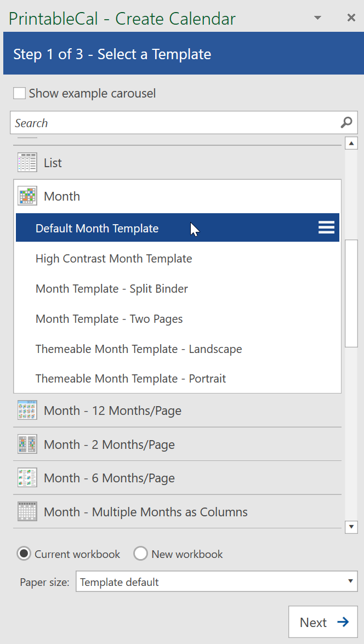Screen dimensions: 364x644
Task: Select the Current workbook radio button
Action: 24,554
